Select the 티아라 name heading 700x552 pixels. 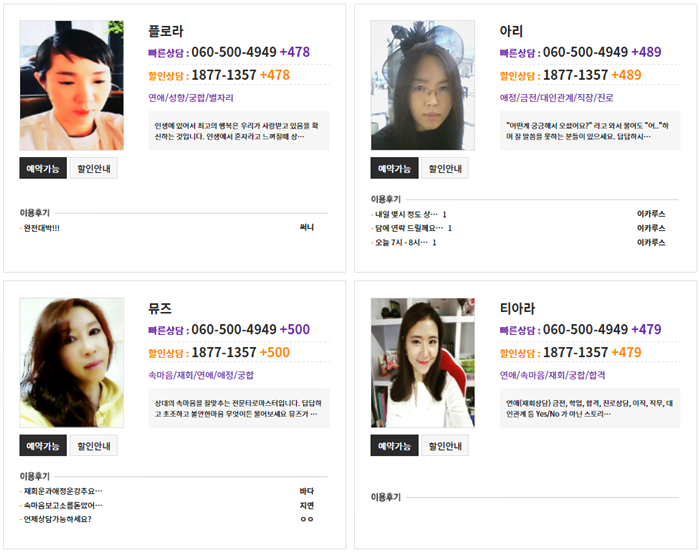pos(517,309)
